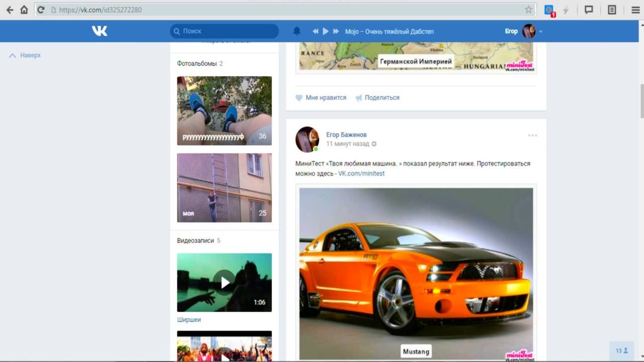Follow the VK.com/minitest link
The height and width of the screenshot is (362, 644).
(361, 173)
